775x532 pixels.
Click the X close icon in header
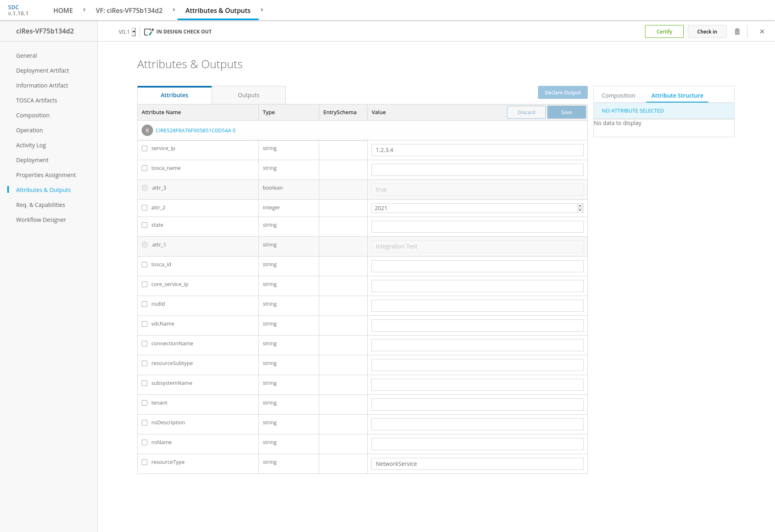[762, 31]
